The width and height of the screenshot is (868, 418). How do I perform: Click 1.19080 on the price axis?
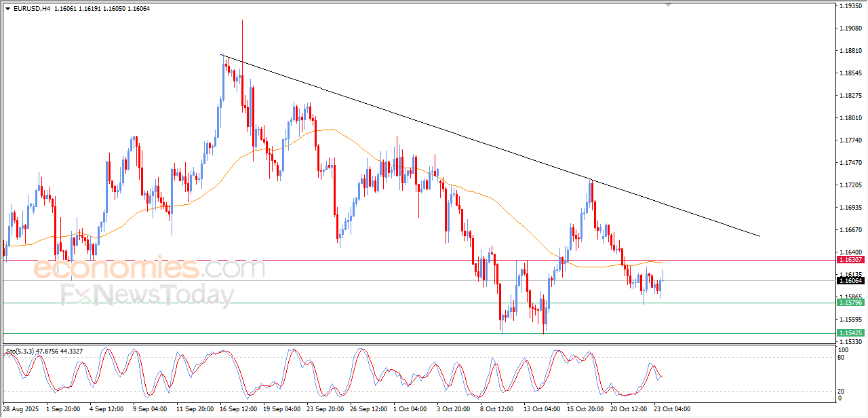click(x=850, y=28)
